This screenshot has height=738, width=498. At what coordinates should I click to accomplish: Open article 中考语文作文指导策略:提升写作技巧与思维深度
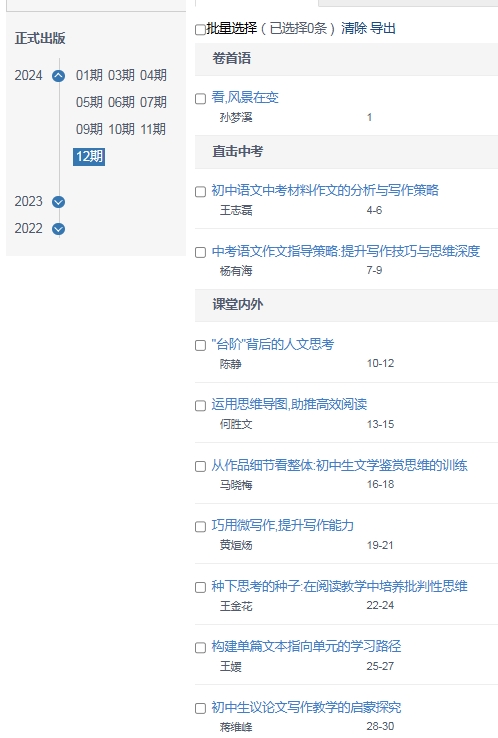click(x=345, y=251)
